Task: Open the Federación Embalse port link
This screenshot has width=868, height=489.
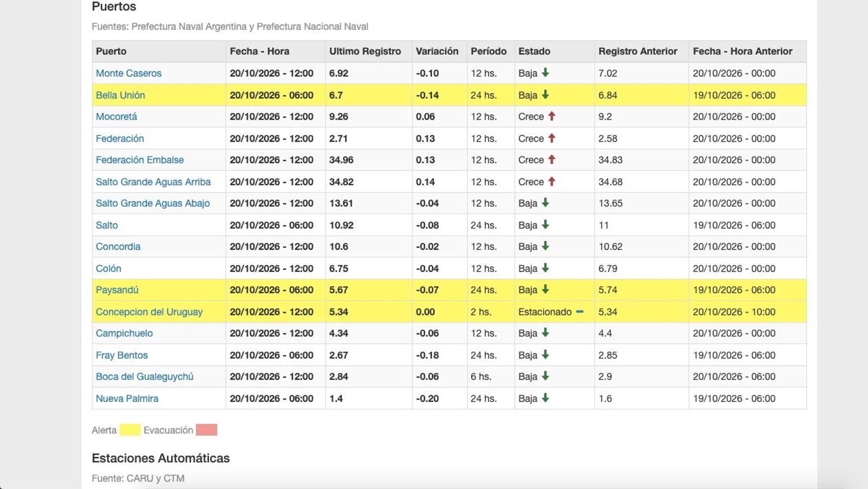Action: [140, 160]
